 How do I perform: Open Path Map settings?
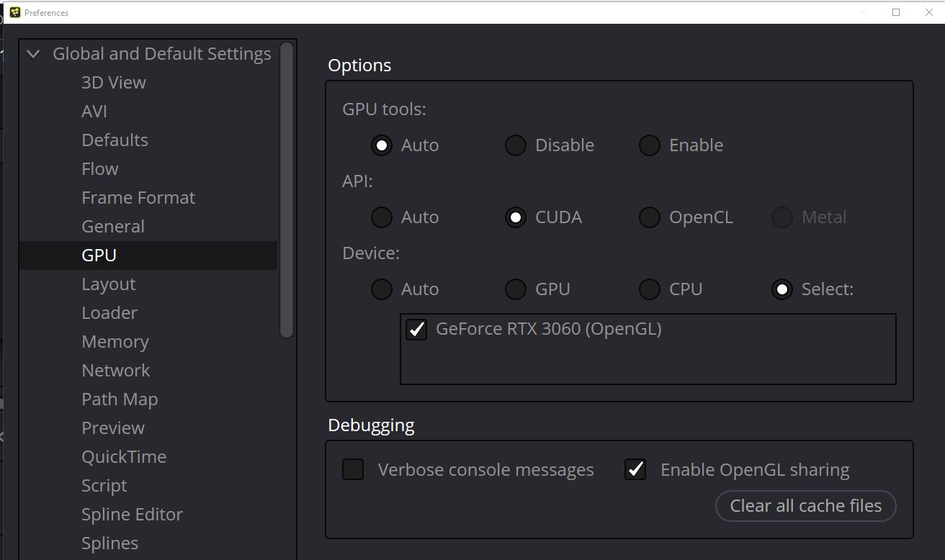(120, 399)
